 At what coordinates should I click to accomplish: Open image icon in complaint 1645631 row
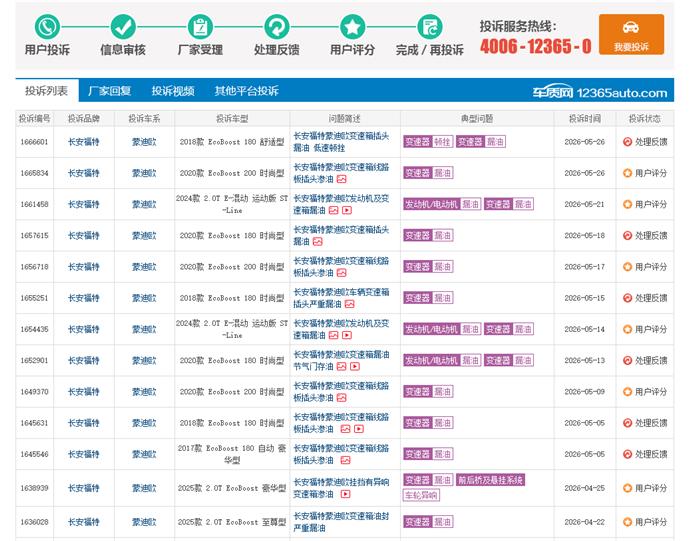346,429
